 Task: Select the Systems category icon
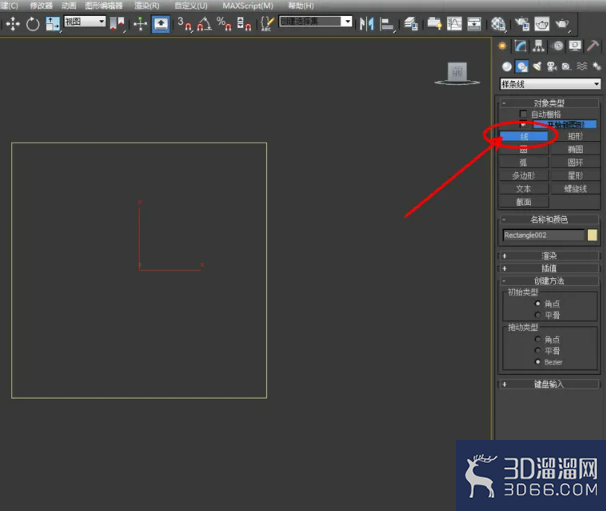(597, 66)
